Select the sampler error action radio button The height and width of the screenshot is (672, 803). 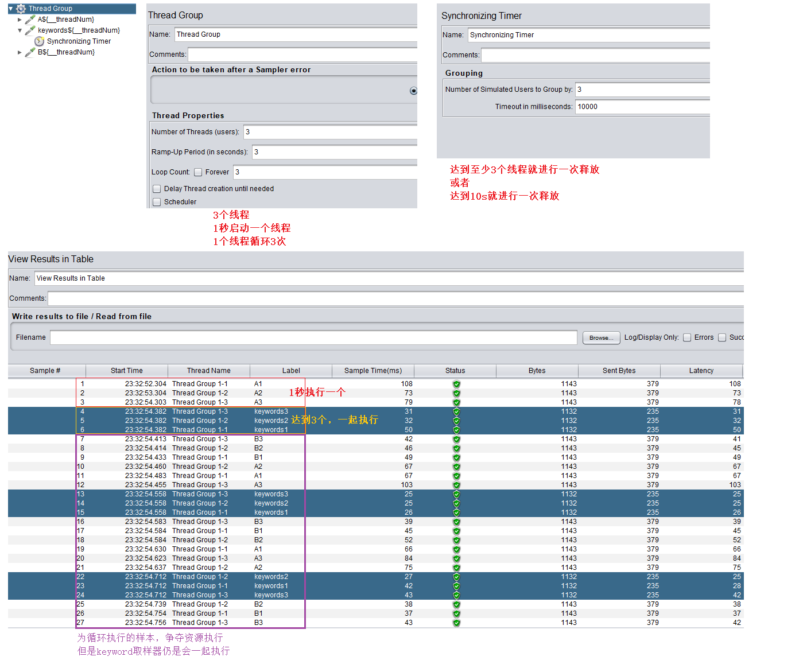coord(413,91)
